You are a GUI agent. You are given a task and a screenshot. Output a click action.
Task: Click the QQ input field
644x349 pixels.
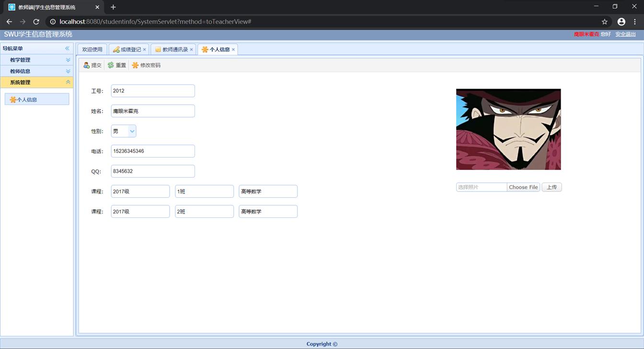point(153,171)
